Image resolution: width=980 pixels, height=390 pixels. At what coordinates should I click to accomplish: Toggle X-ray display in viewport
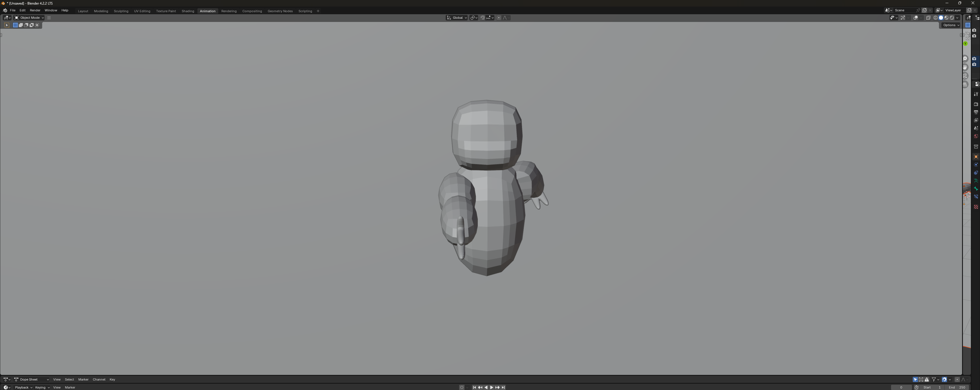[928, 18]
